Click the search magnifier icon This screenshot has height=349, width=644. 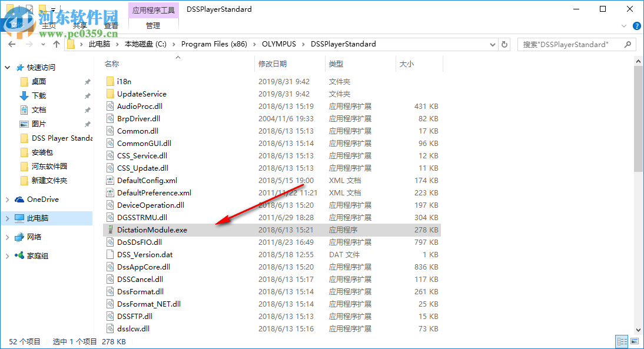[x=628, y=44]
